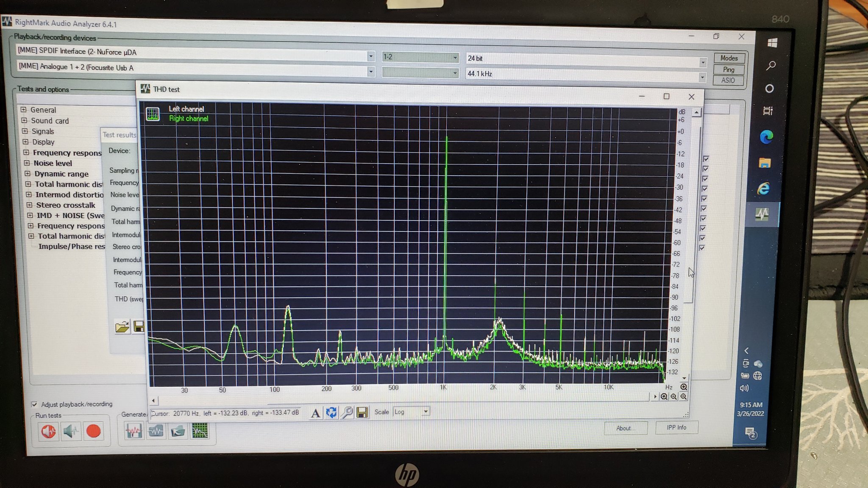Screen dimensions: 868x488
Task: Expand the Noise level tree node
Action: pos(27,163)
